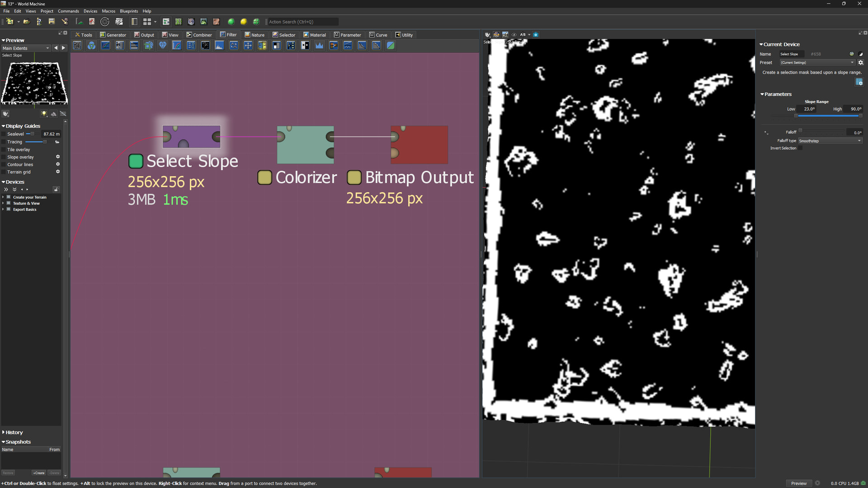Click the green build button in toolbar
This screenshot has height=488, width=868.
coord(231,22)
